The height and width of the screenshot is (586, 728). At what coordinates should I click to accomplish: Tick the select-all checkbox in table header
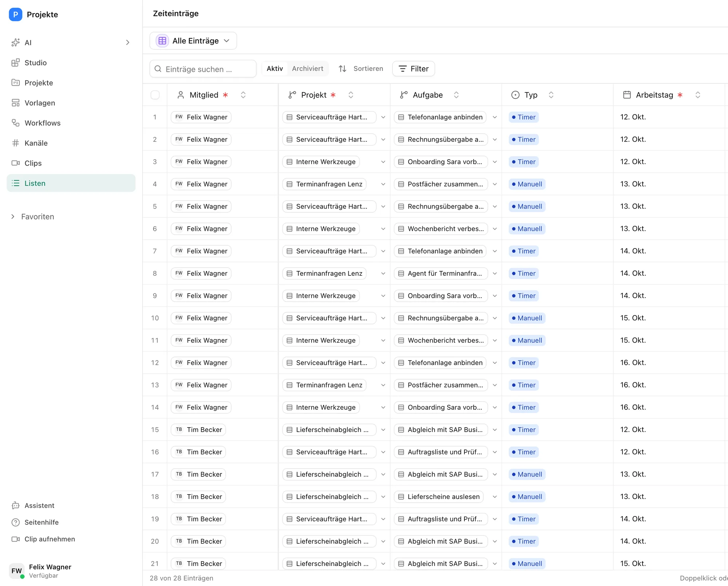click(x=155, y=95)
